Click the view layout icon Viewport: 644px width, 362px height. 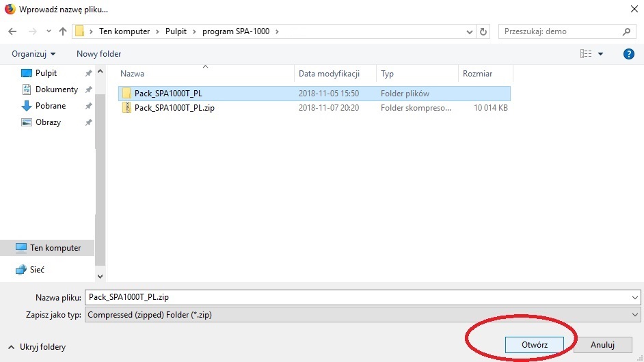[x=586, y=54]
